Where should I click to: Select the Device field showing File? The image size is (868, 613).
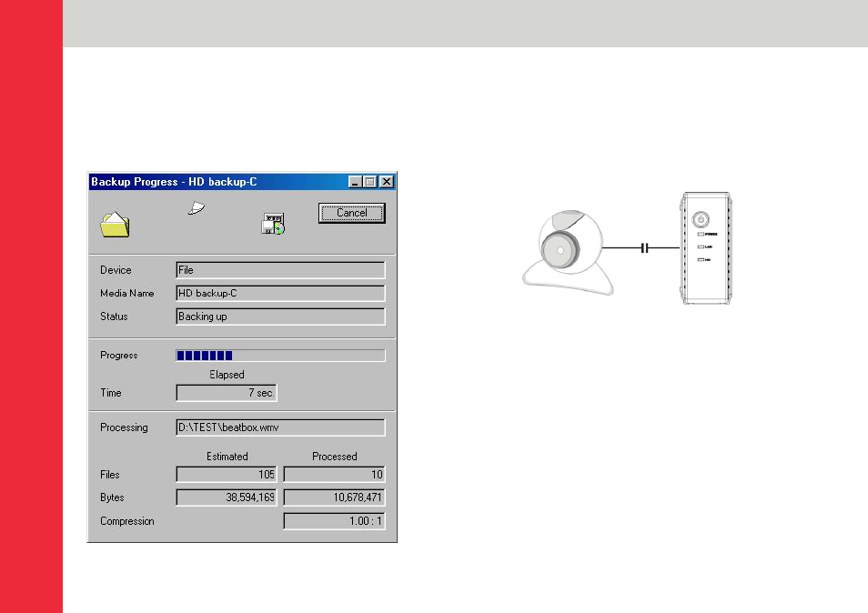280,270
